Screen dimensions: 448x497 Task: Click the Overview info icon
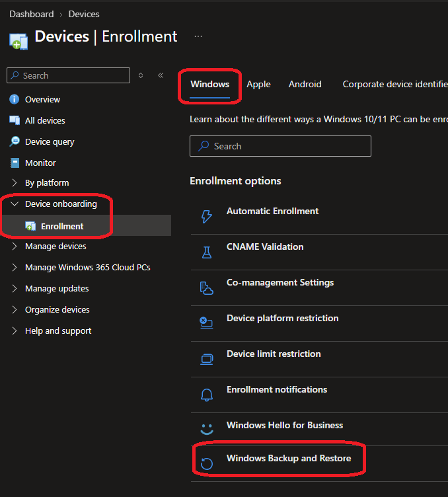point(15,99)
